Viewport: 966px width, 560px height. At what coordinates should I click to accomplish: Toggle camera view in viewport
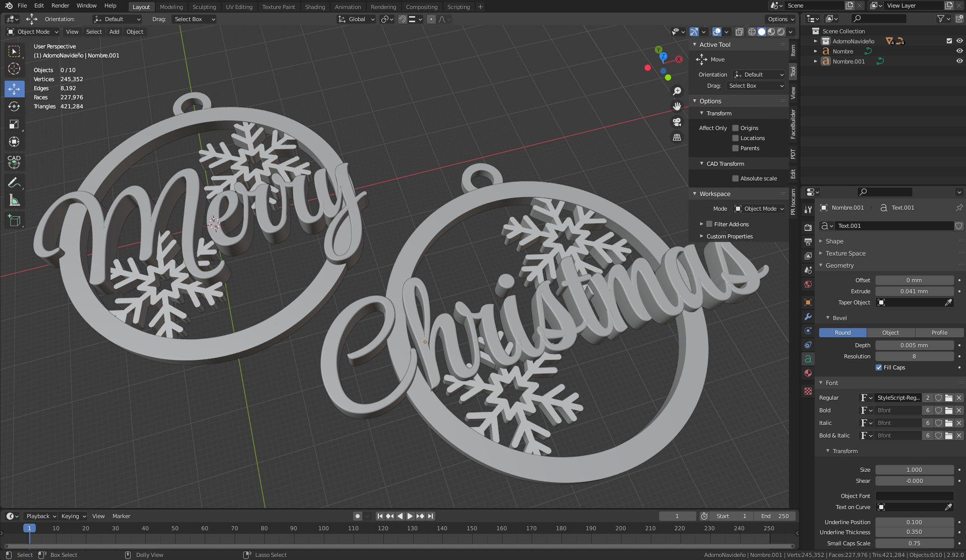click(677, 122)
